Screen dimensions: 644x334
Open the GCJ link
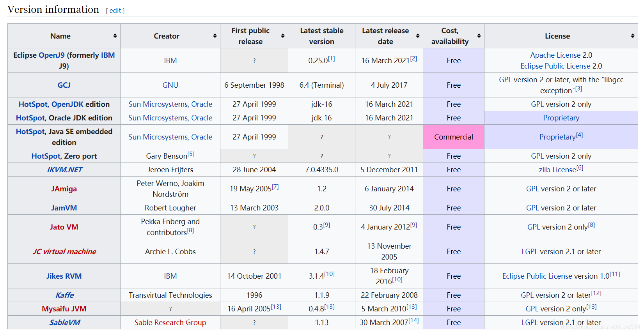click(64, 85)
